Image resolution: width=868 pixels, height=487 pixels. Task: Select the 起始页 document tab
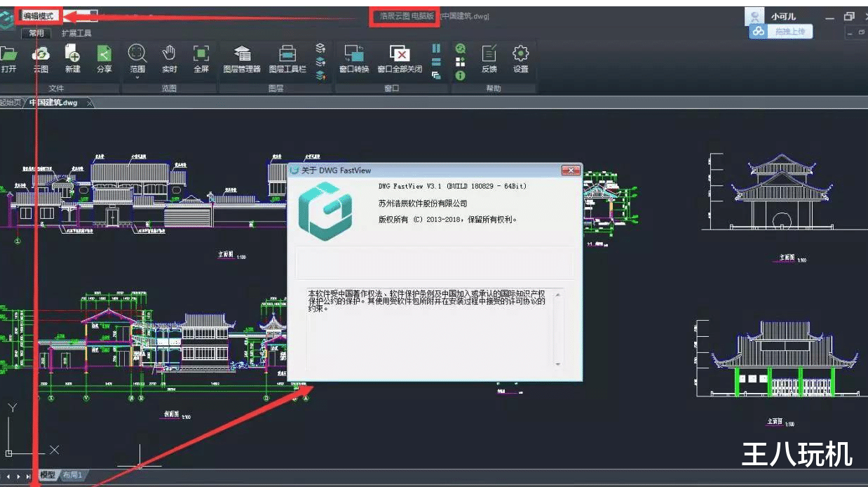click(x=11, y=102)
